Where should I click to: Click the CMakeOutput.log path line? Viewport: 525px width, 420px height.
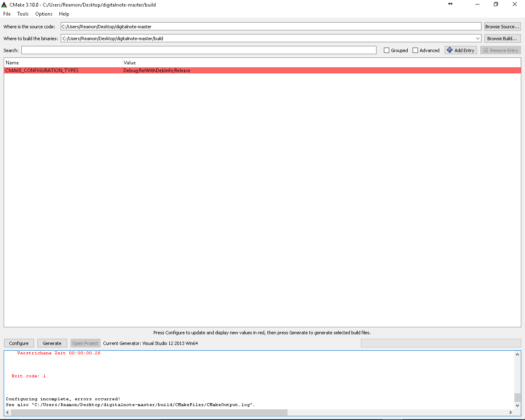[x=130, y=405]
